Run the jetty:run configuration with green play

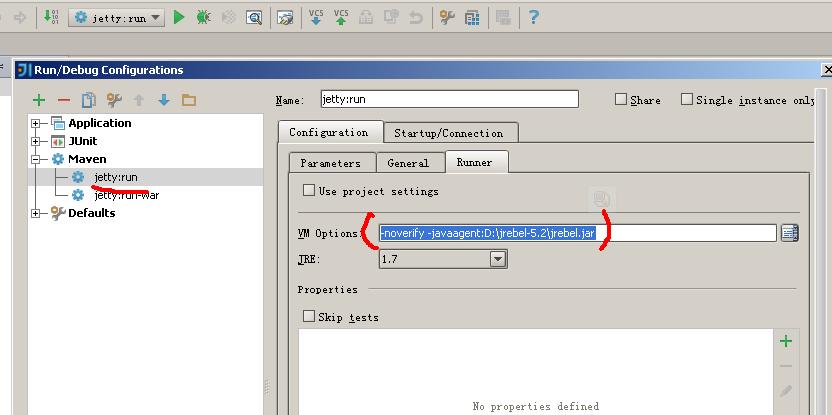click(179, 18)
